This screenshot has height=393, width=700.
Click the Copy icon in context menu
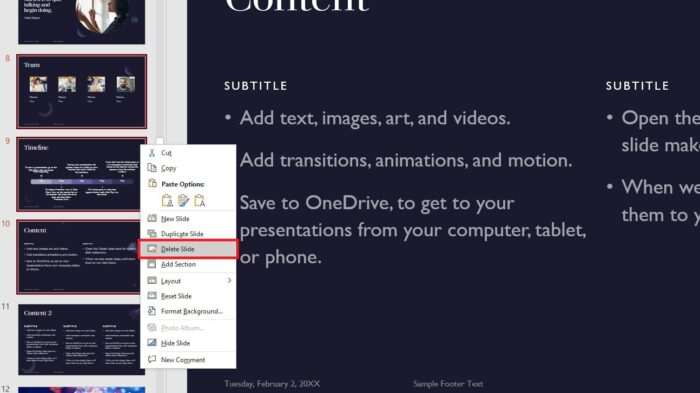pos(152,168)
